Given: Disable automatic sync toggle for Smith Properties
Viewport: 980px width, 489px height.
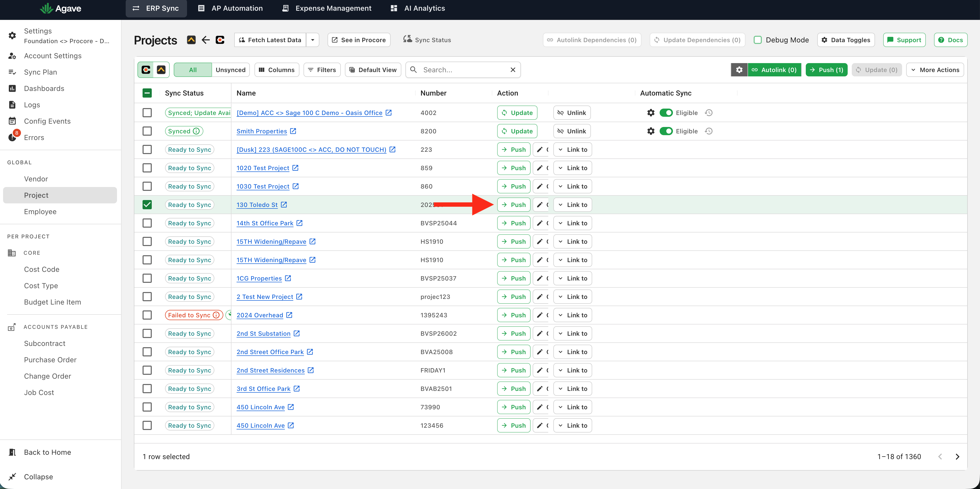Looking at the screenshot, I should pos(666,131).
